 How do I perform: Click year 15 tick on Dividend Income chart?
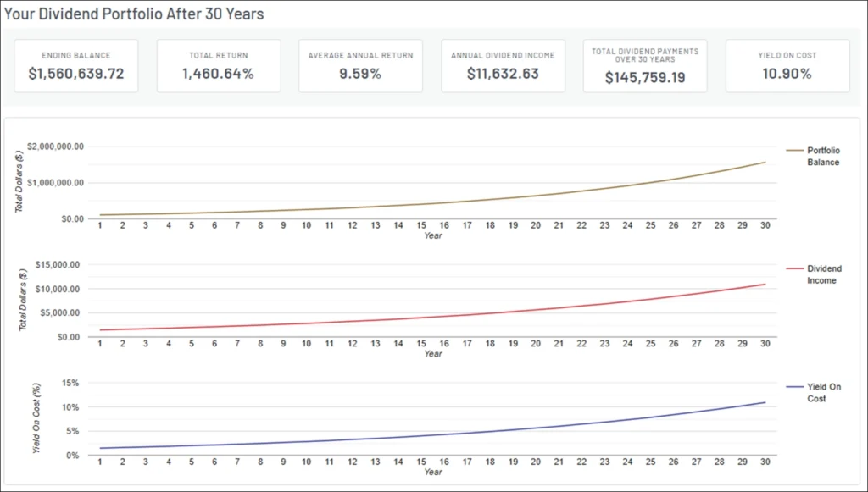421,345
